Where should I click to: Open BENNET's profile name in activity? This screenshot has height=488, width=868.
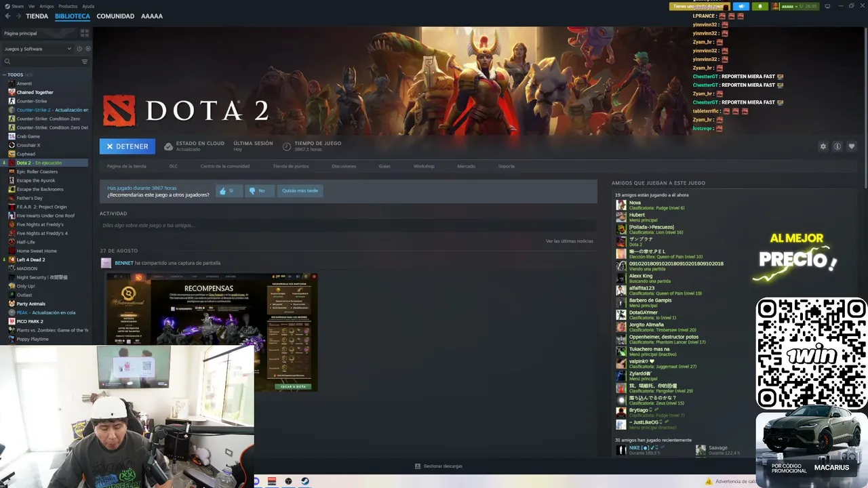tap(124, 263)
